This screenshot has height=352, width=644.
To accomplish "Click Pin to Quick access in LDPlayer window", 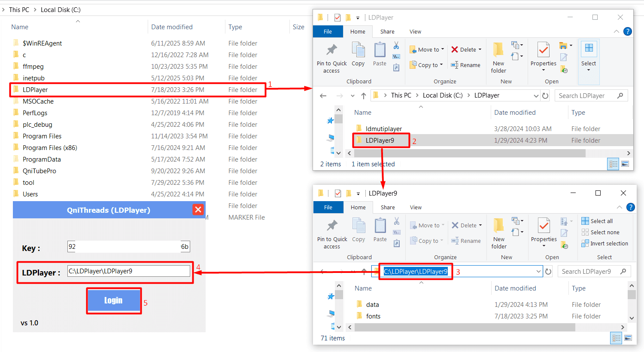I will click(331, 58).
